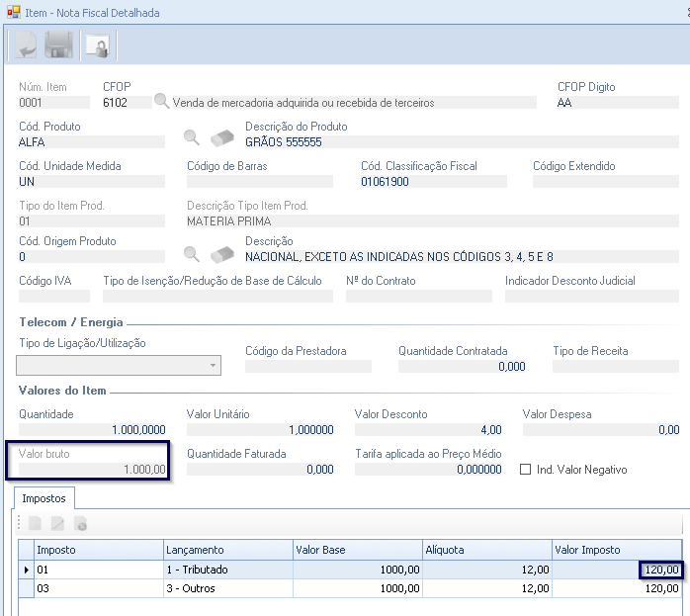690x616 pixels.
Task: Click the Lançamento column header
Action: (x=227, y=550)
